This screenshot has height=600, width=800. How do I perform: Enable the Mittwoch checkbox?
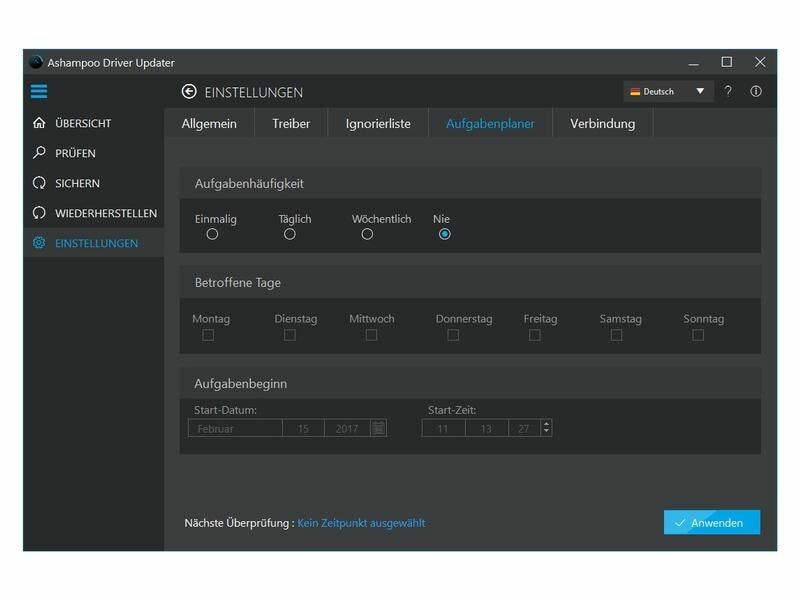pos(371,335)
